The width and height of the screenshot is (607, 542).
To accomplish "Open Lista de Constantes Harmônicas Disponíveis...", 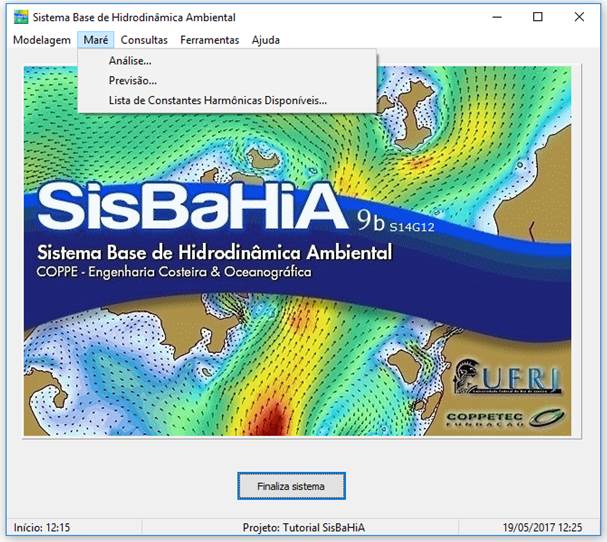I will click(x=227, y=100).
